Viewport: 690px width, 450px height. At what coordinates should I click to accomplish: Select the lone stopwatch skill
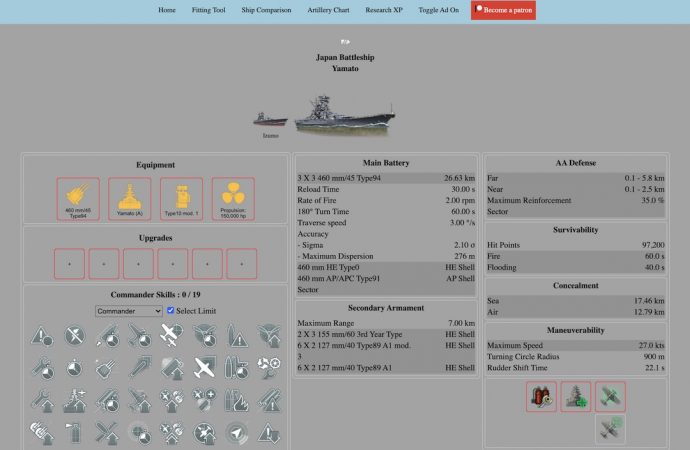[x=75, y=368]
